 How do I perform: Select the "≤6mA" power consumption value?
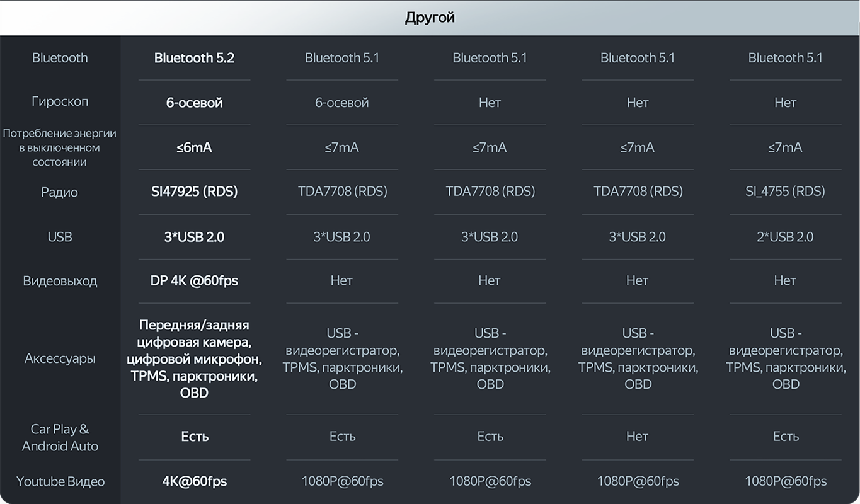(194, 147)
